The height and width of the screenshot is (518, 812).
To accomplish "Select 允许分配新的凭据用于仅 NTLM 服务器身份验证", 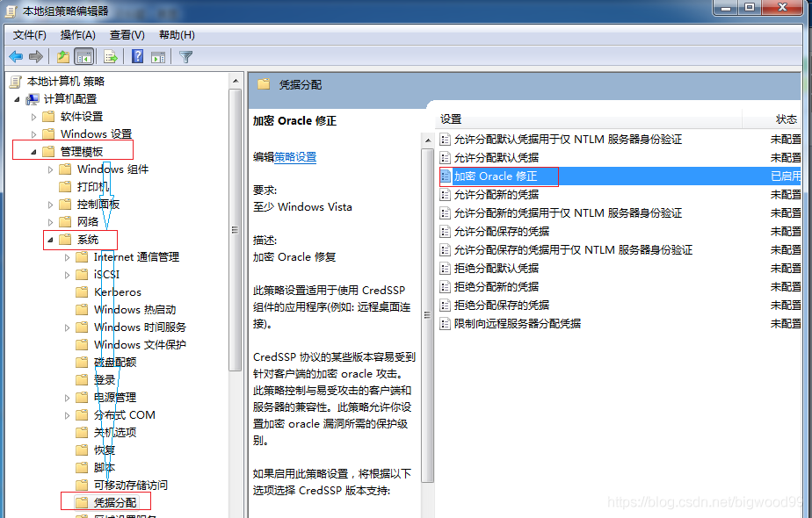I will click(x=568, y=212).
